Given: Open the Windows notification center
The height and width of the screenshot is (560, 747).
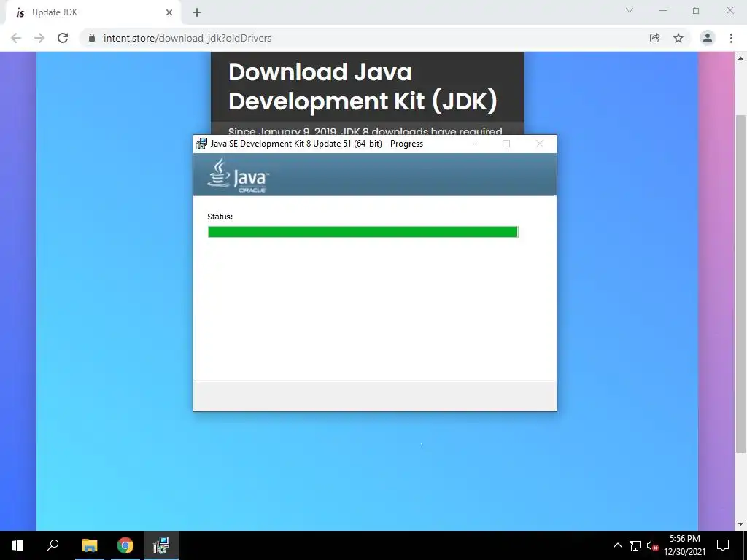Looking at the screenshot, I should coord(723,545).
